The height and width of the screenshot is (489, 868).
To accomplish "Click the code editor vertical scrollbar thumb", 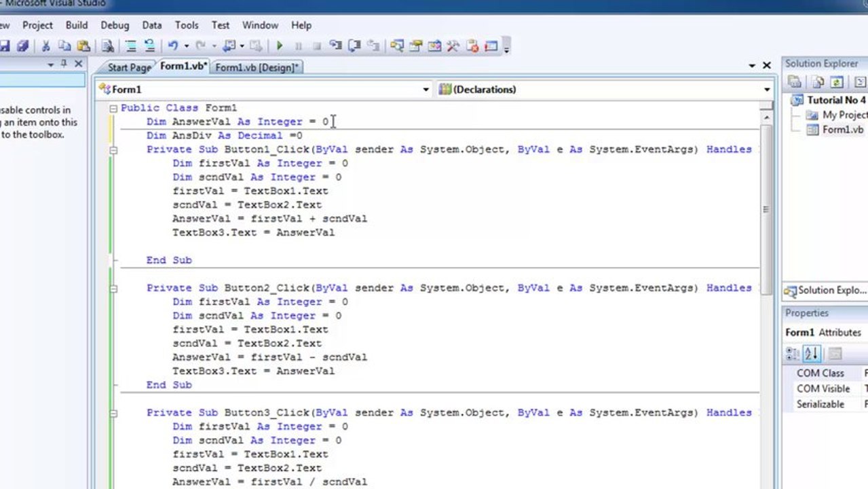I will (x=766, y=209).
